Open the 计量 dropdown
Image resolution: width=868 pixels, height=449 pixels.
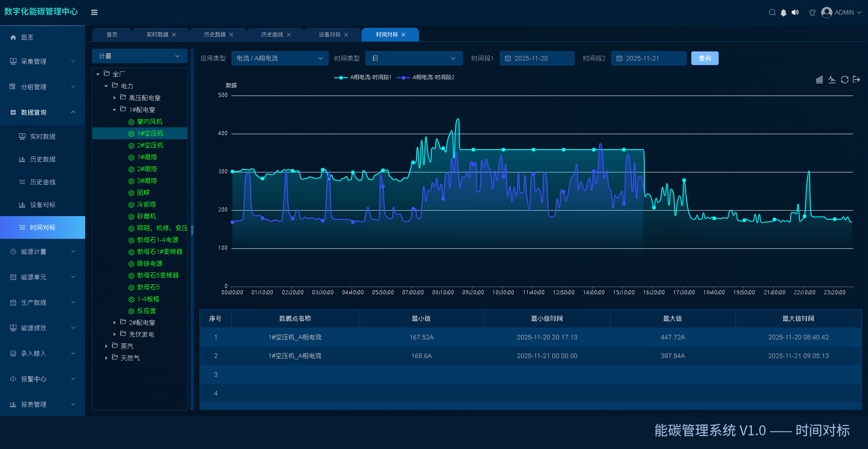click(140, 56)
